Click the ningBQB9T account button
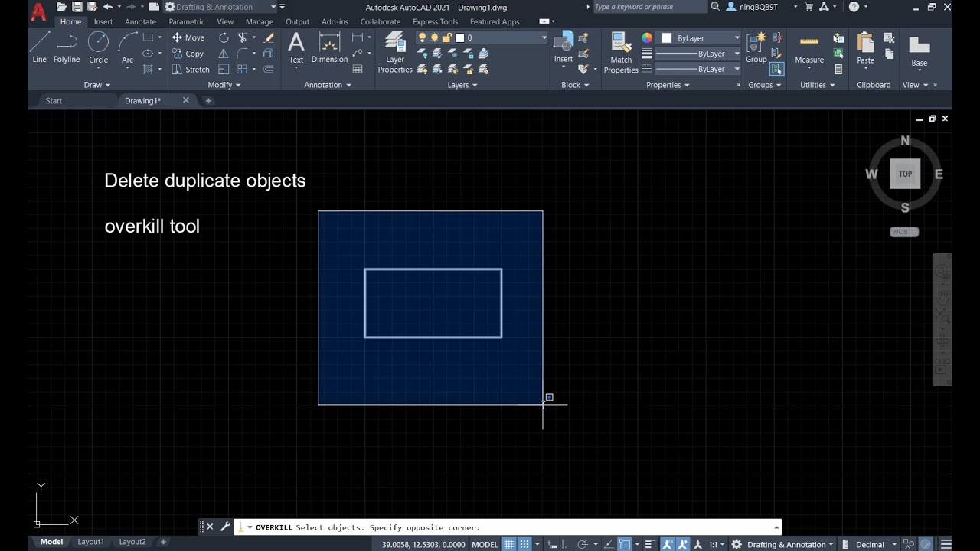Screen dimensions: 980x551 coord(758,7)
